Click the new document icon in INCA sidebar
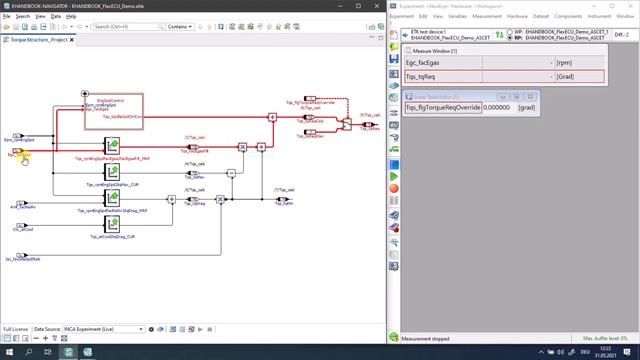640x360 pixels. (x=394, y=35)
